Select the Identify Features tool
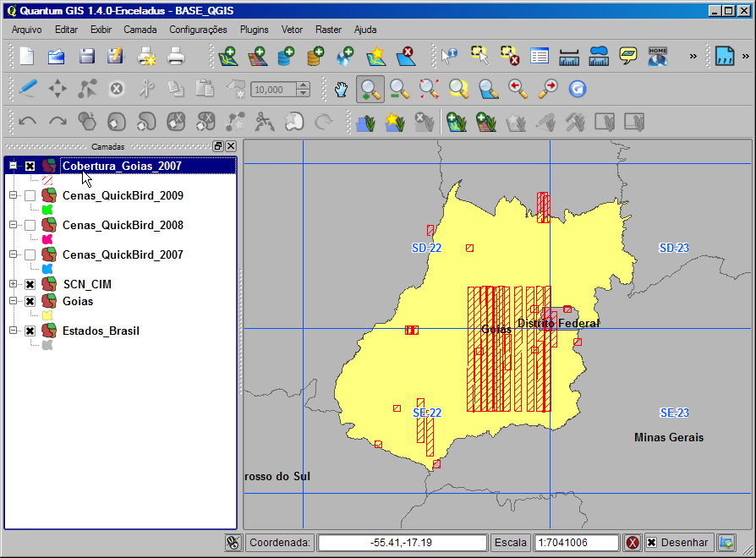Screen dimensions: 756x558 coord(449,56)
